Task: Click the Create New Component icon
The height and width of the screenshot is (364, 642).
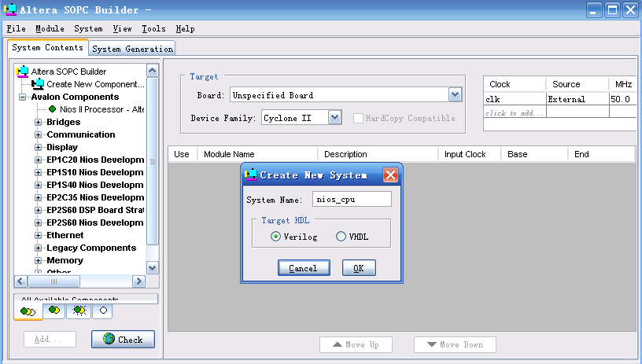Action: point(38,84)
